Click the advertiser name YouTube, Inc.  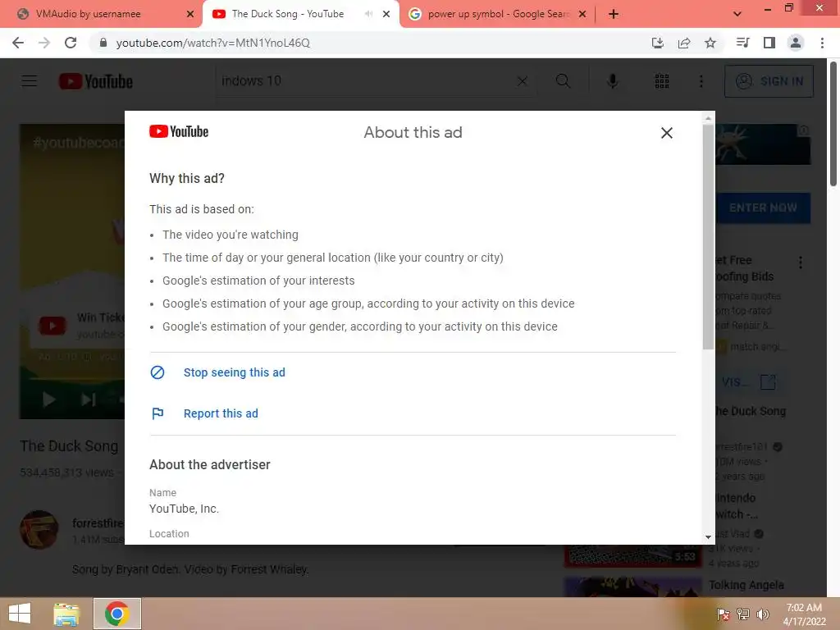[184, 509]
